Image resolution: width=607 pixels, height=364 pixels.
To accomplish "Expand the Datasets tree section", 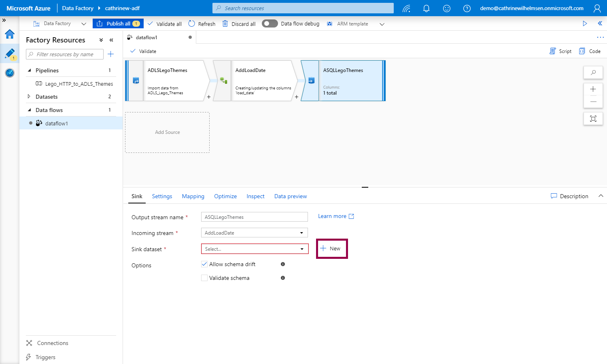I will coord(29,97).
